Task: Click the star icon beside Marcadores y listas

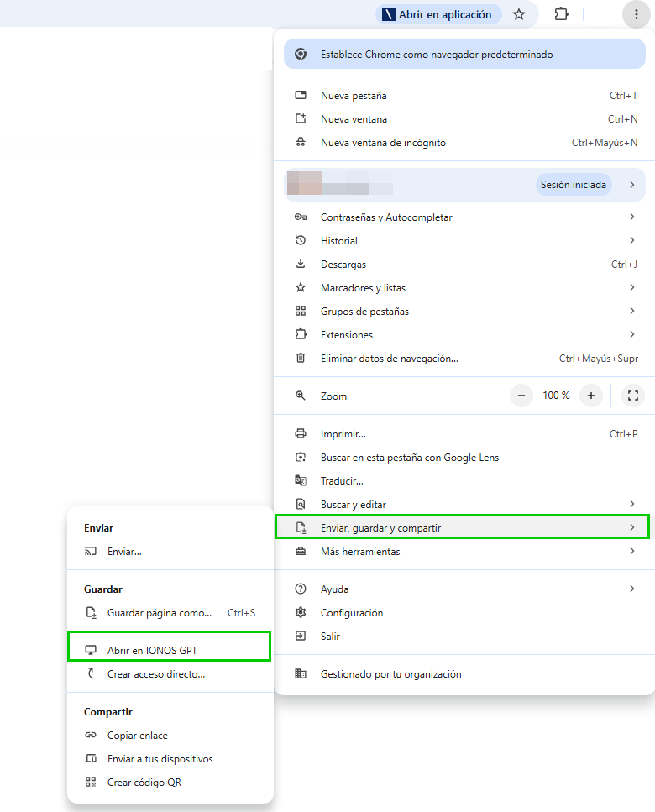Action: click(301, 287)
